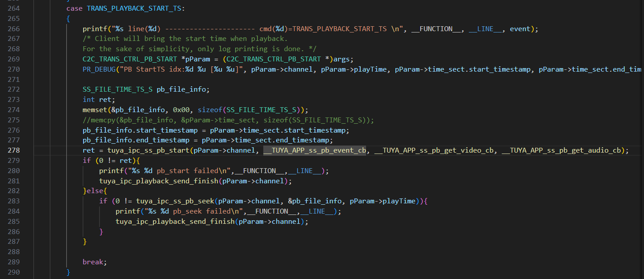Image resolution: width=644 pixels, height=279 pixels.
Task: Click line number 264 in the gutter
Action: (14, 8)
